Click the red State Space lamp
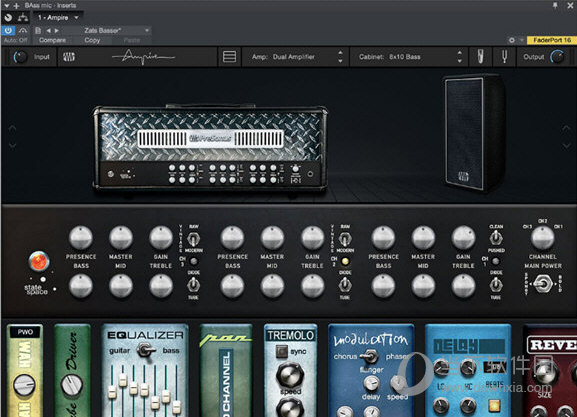The width and height of the screenshot is (577, 417). [x=39, y=261]
